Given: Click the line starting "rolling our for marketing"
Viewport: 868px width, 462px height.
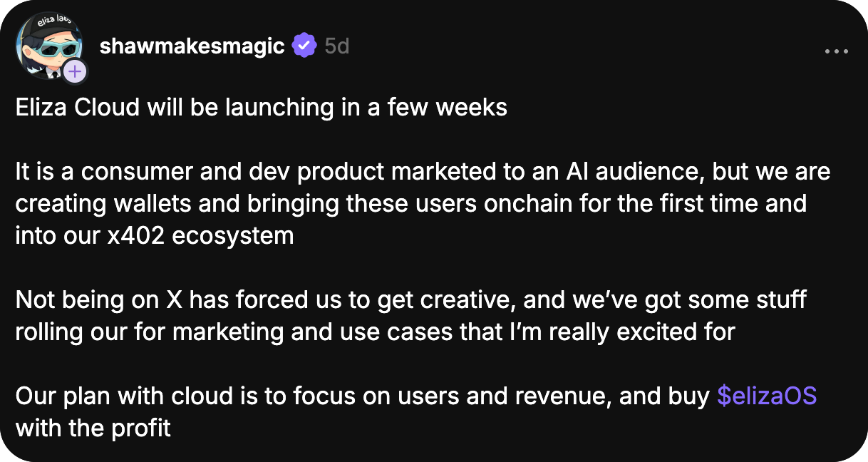Looking at the screenshot, I should pyautogui.click(x=375, y=332).
